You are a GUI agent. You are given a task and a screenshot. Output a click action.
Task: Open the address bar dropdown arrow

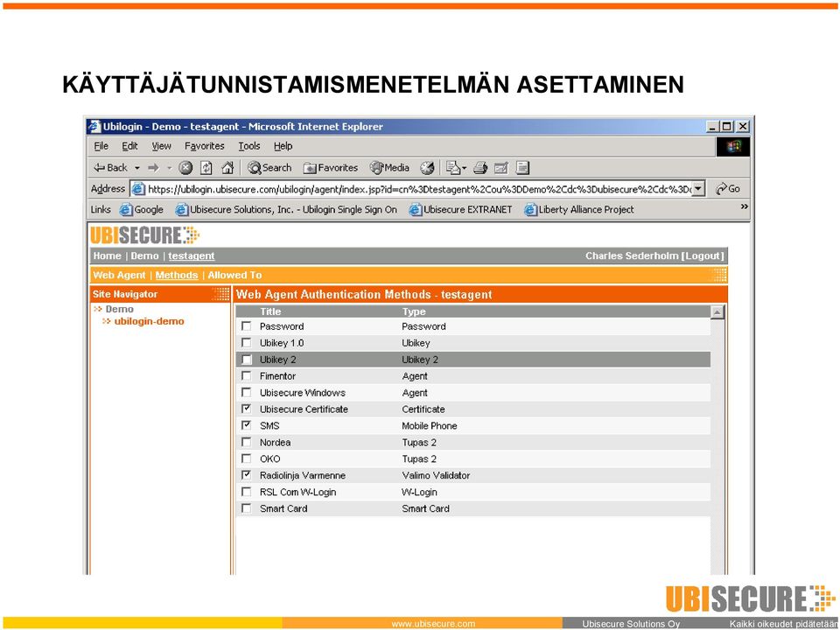click(698, 189)
